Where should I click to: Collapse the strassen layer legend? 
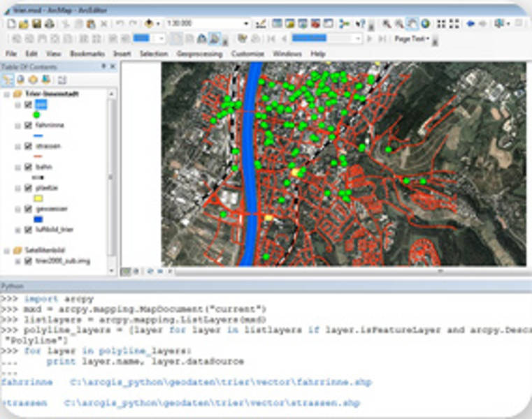click(17, 147)
